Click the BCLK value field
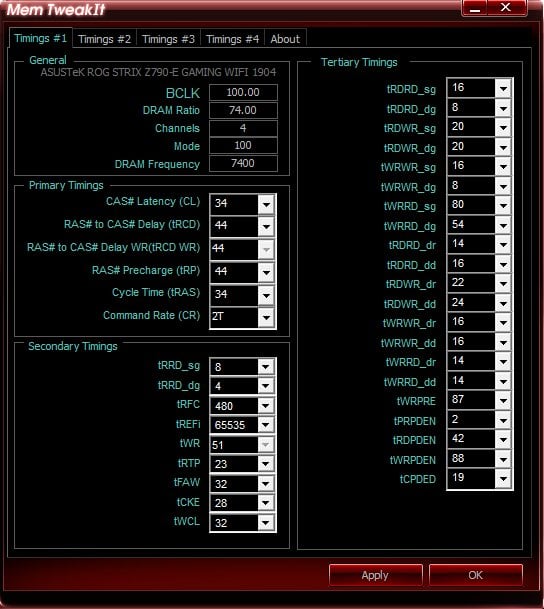This screenshot has width=544, height=609. [x=243, y=92]
